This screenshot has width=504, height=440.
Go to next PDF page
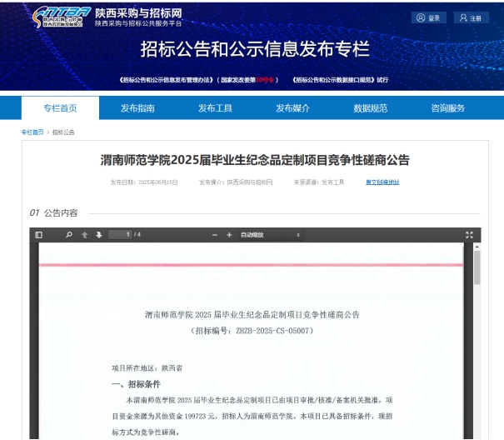pyautogui.click(x=98, y=235)
